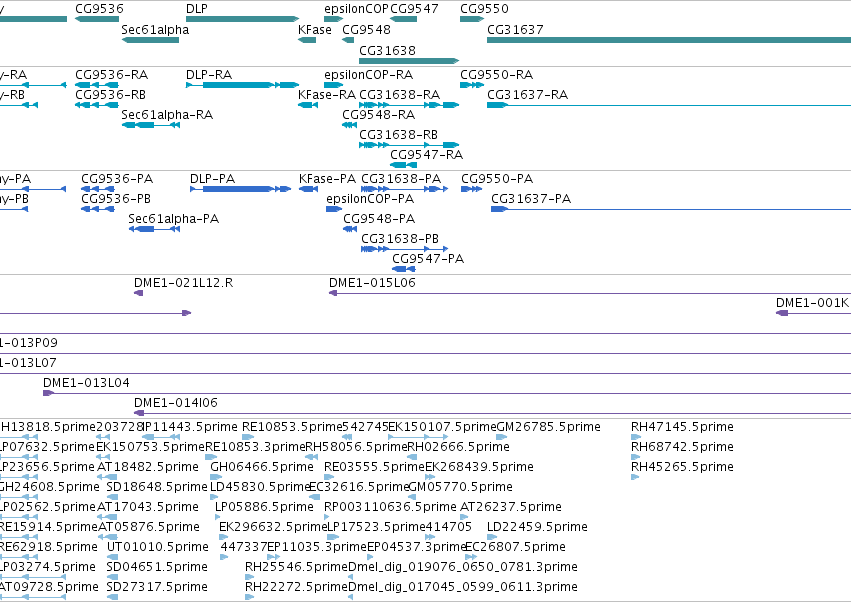Click the DME1-013L04 clone label
The image size is (851, 602).
[x=86, y=383]
